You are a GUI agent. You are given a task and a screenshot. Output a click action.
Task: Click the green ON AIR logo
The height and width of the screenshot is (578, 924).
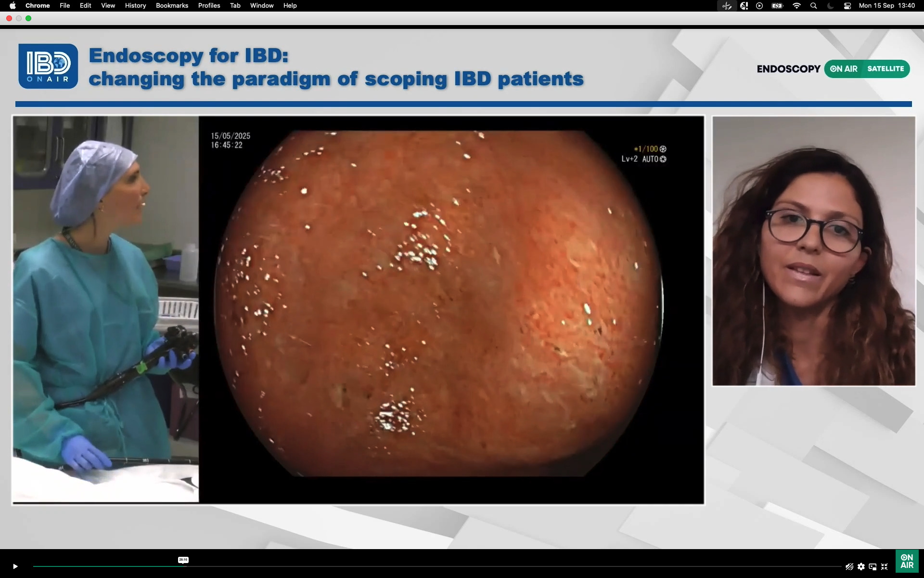(x=907, y=562)
